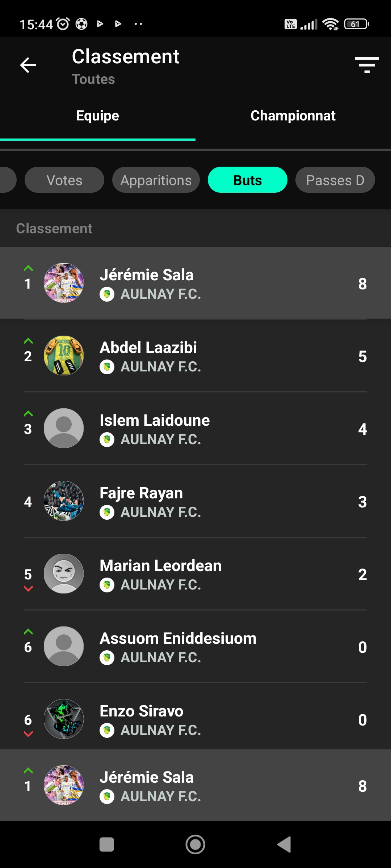
Task: Open Enzo Siravo's avatar image
Action: point(64,719)
